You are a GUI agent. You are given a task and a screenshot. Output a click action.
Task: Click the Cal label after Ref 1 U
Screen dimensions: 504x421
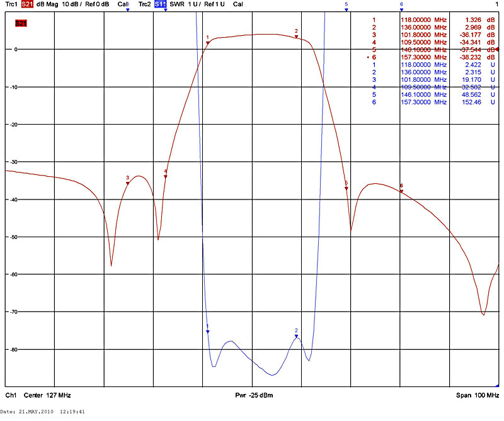(238, 4)
